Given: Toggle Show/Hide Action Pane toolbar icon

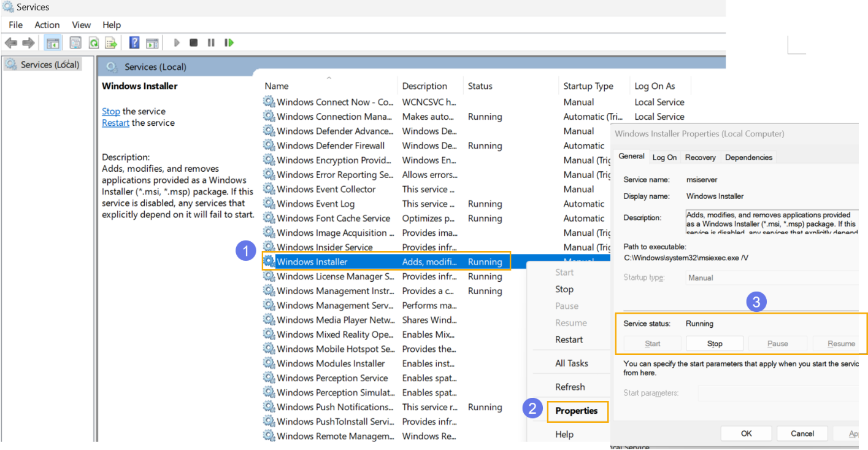Looking at the screenshot, I should tap(152, 43).
